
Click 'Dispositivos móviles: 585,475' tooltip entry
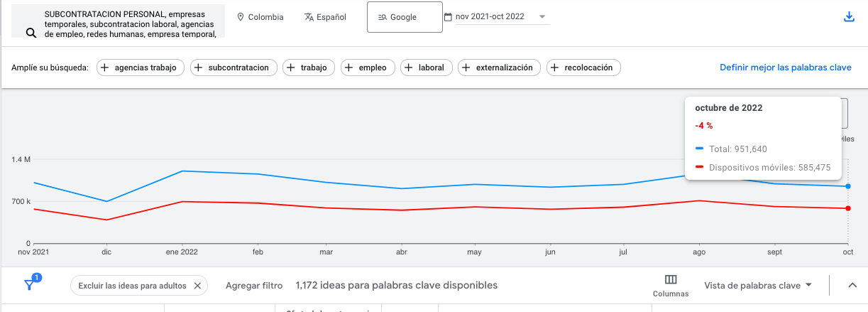pos(769,168)
